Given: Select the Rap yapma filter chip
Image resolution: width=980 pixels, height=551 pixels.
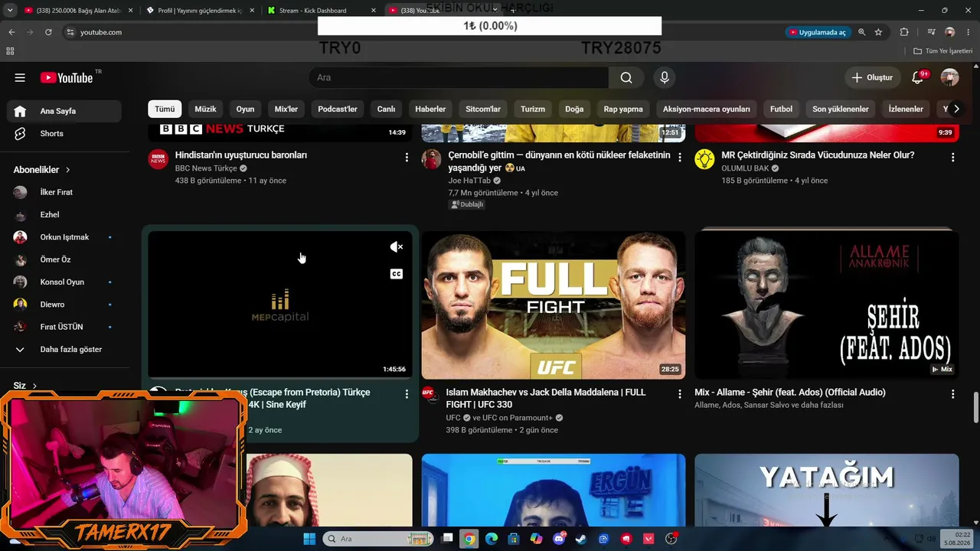Looking at the screenshot, I should click(623, 109).
